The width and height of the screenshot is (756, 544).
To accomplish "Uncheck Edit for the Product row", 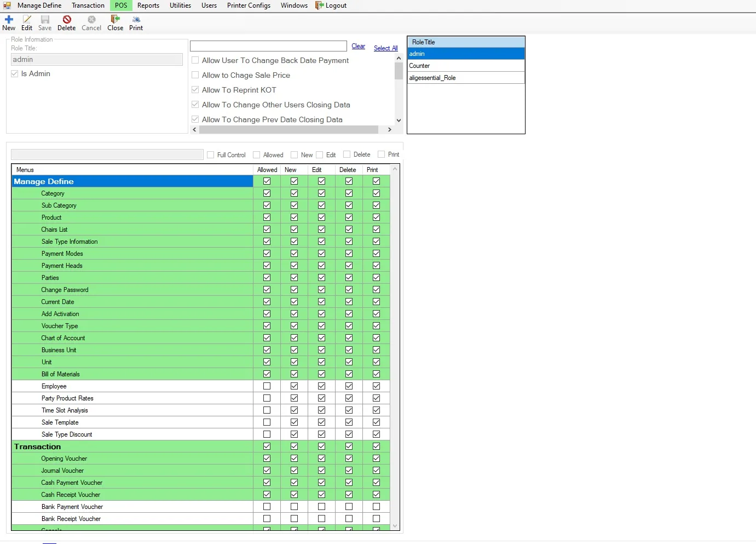I will pyautogui.click(x=321, y=217).
